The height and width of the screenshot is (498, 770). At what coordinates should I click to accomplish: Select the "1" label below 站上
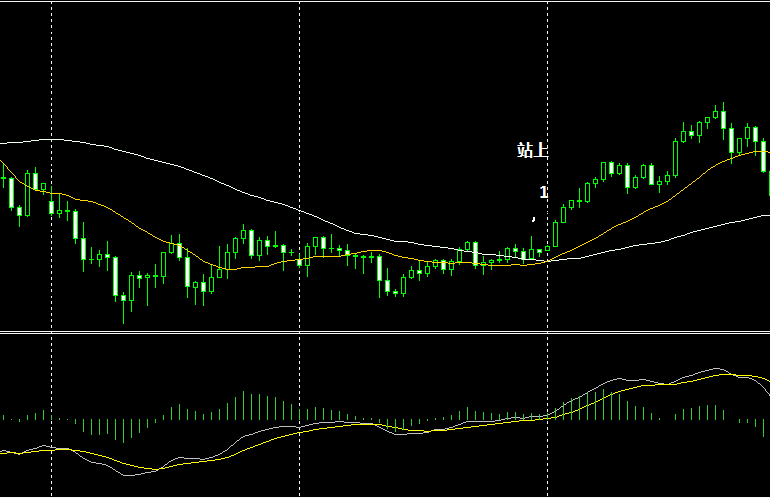tap(543, 192)
